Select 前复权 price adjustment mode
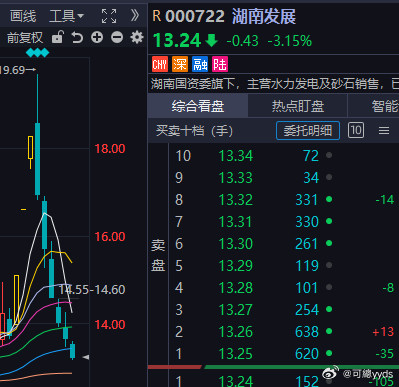 [25, 38]
